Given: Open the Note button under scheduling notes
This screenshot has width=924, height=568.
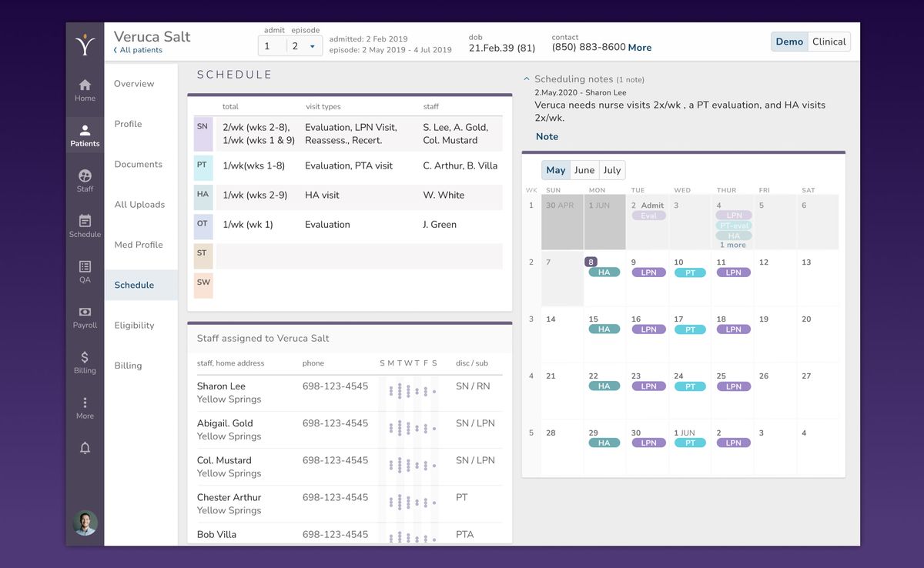Looking at the screenshot, I should [547, 136].
